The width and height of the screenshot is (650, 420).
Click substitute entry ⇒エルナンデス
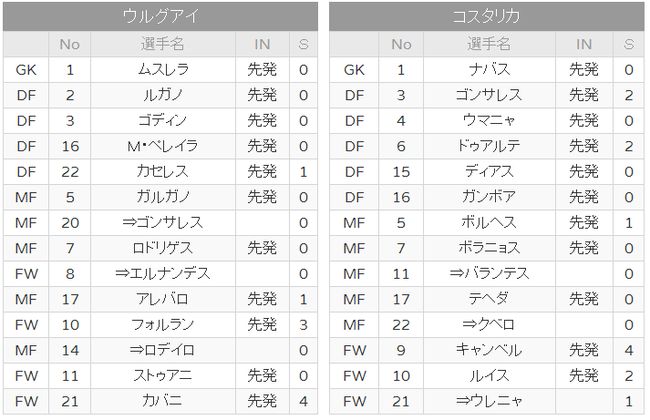point(162,274)
